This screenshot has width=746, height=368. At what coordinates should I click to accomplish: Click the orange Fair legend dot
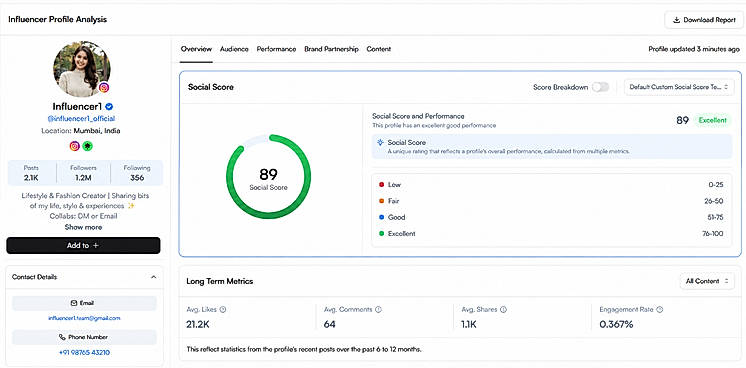[x=381, y=201]
